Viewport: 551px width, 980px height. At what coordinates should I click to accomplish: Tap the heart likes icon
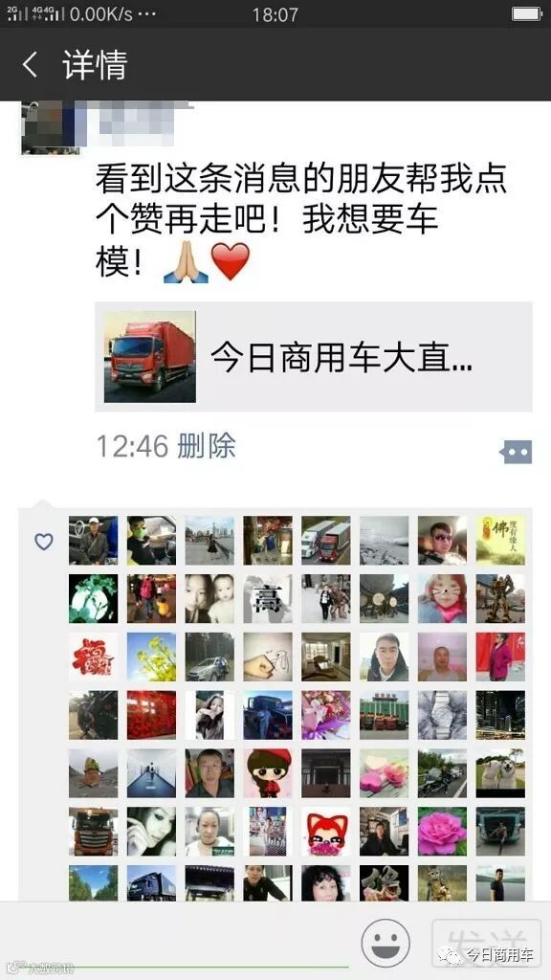pyautogui.click(x=44, y=542)
